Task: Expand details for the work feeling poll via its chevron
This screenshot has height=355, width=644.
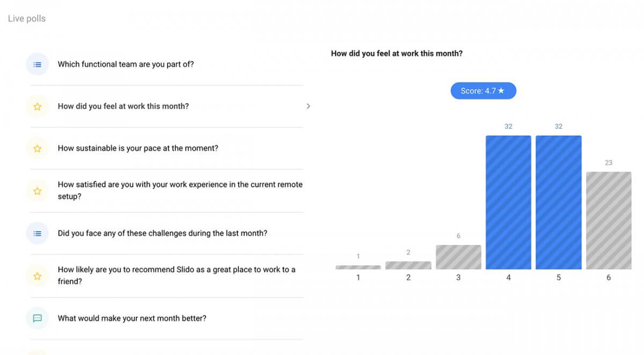Action: coord(309,106)
